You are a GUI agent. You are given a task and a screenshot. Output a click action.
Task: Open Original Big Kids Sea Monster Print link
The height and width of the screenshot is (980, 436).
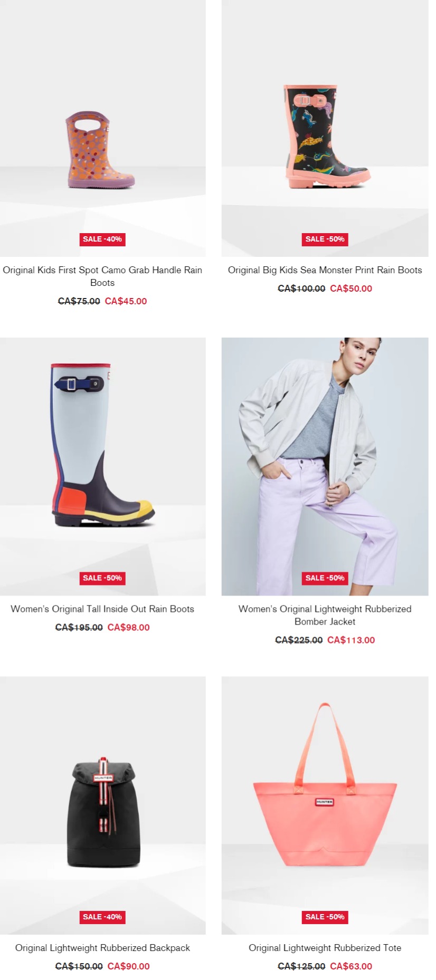pyautogui.click(x=325, y=270)
